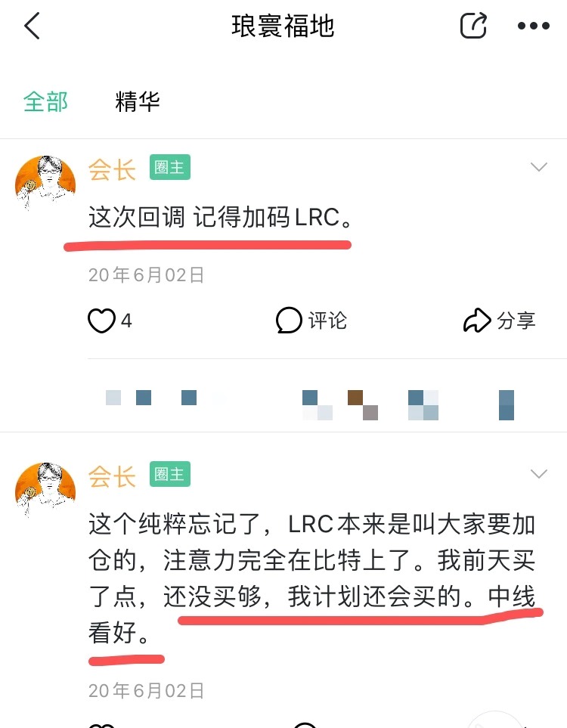This screenshot has height=728, width=567.
Task: Open the post '这次回调 记得加码LRC'
Action: 220,217
